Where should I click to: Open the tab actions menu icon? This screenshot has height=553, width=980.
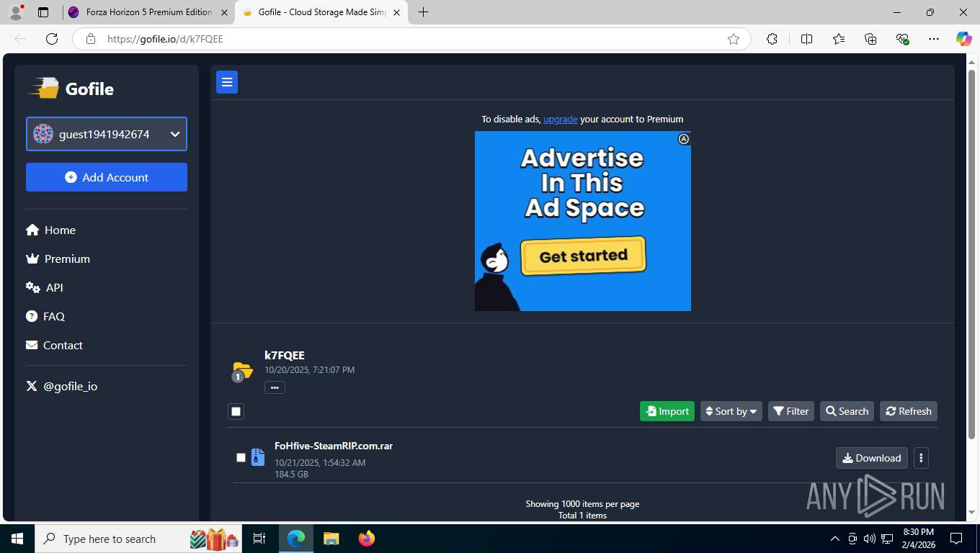pos(43,12)
